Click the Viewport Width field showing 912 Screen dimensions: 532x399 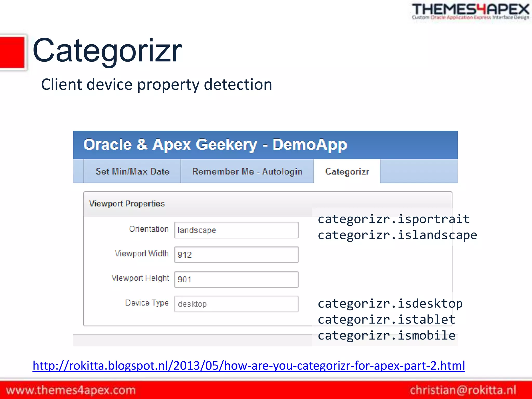click(236, 255)
